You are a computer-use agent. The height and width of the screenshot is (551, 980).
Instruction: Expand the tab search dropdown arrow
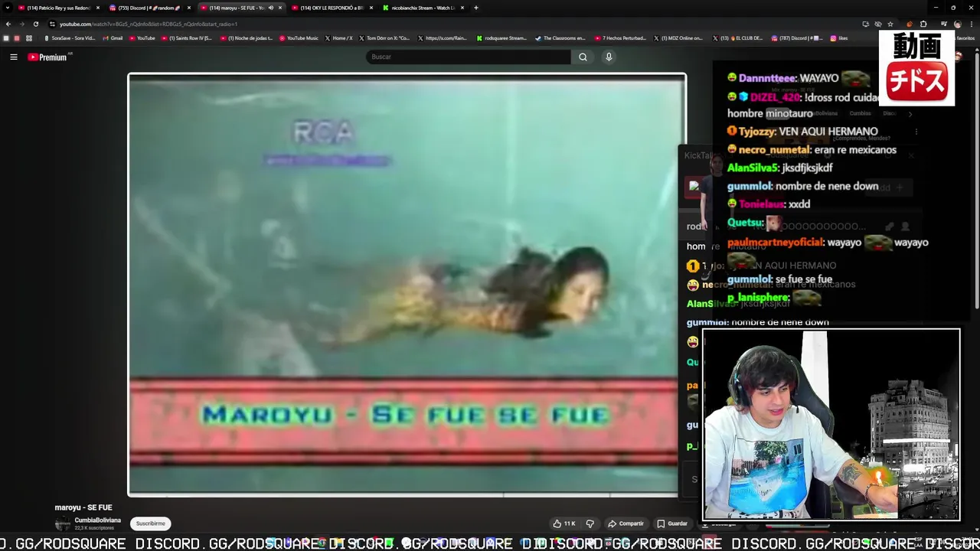[x=7, y=8]
